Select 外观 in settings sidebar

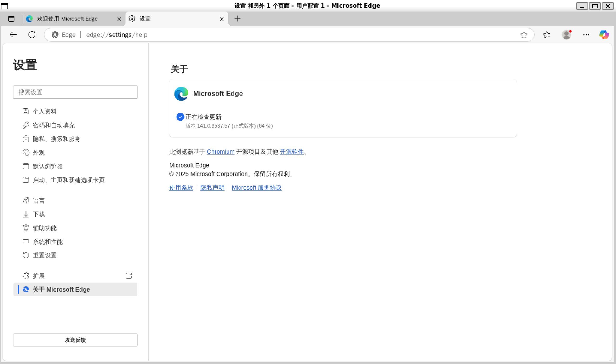pyautogui.click(x=38, y=153)
